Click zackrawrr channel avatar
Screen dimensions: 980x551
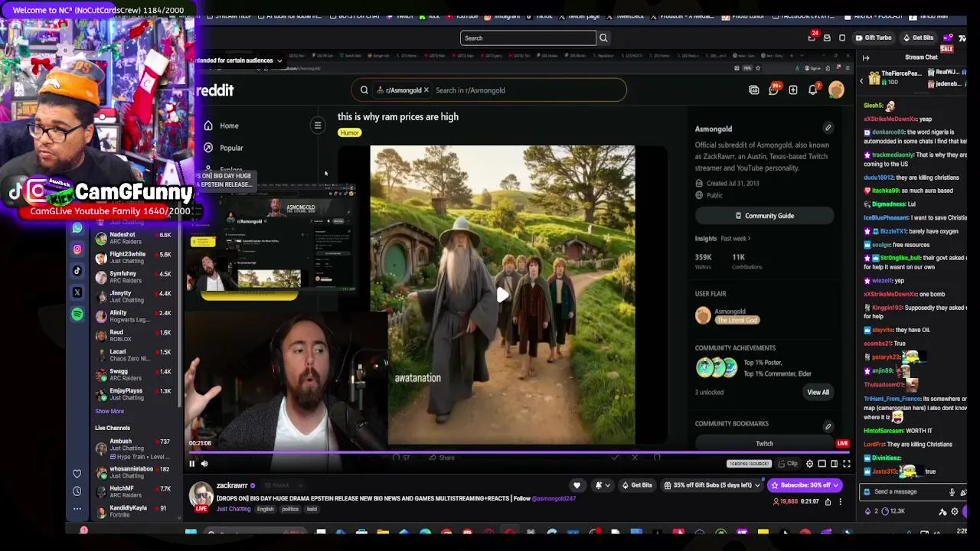[201, 494]
